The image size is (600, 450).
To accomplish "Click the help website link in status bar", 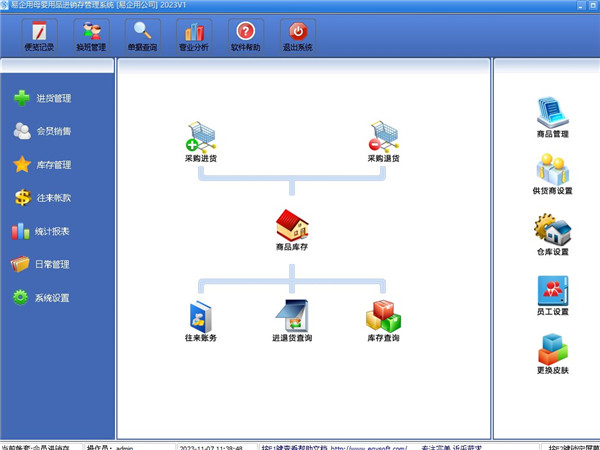I will [x=369, y=448].
